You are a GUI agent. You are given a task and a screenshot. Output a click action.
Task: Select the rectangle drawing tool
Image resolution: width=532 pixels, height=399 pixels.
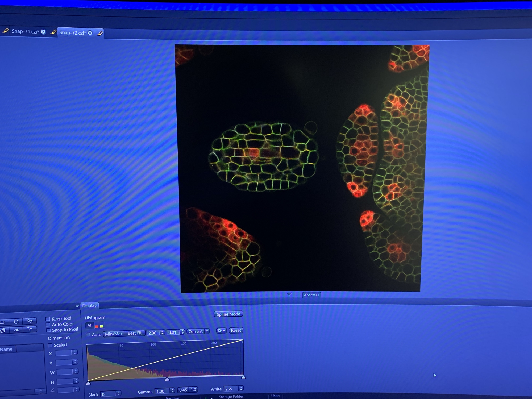[2, 322]
